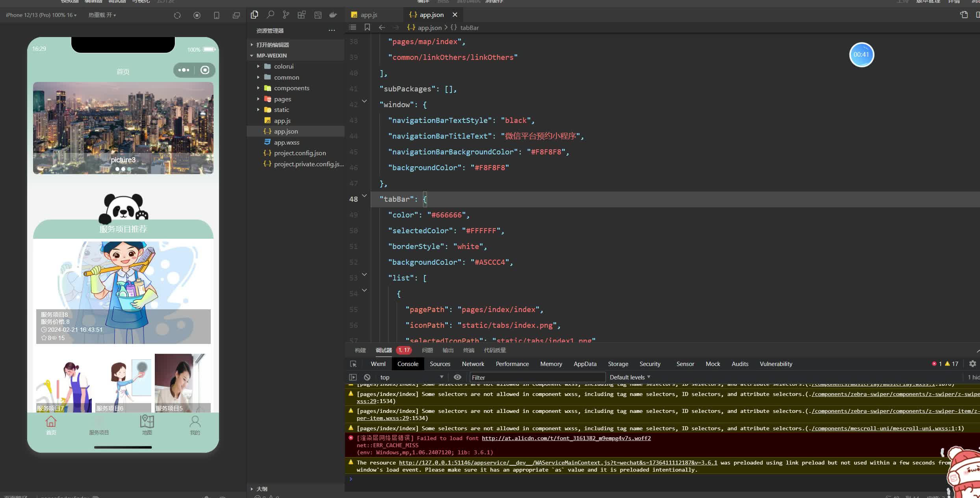Toggle the hot reload setting (热重载)

click(x=102, y=15)
